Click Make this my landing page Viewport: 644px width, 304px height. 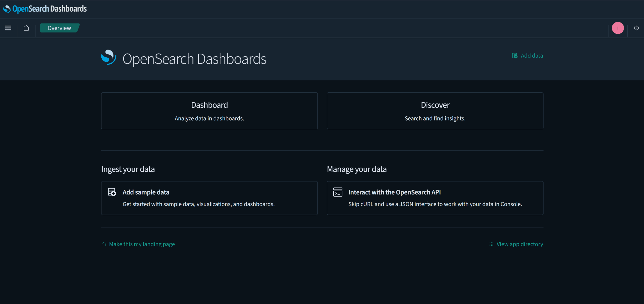(x=142, y=244)
